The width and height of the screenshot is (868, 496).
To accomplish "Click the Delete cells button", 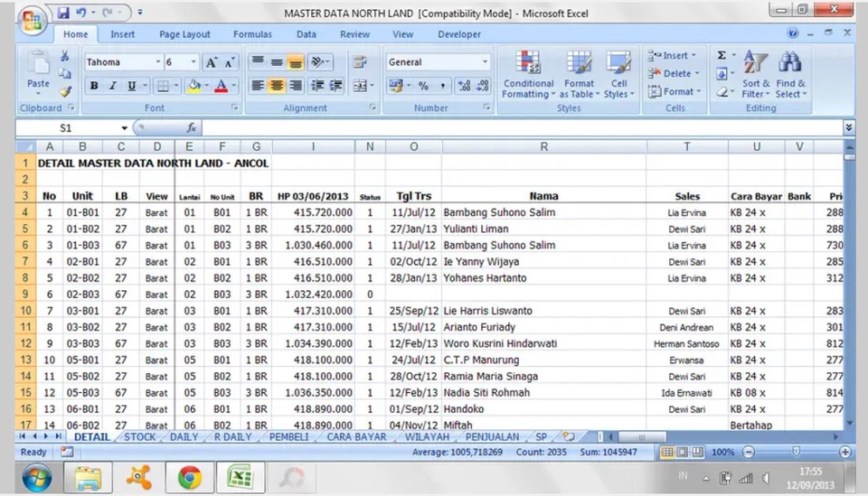I will coord(674,73).
